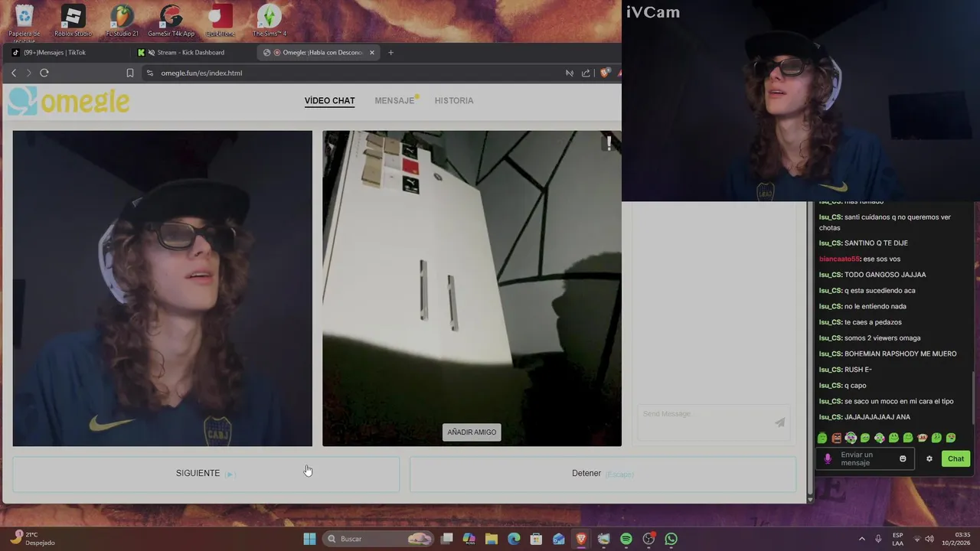Click the Kick chat microphone icon
Screen dimensions: 980x551
(827, 458)
